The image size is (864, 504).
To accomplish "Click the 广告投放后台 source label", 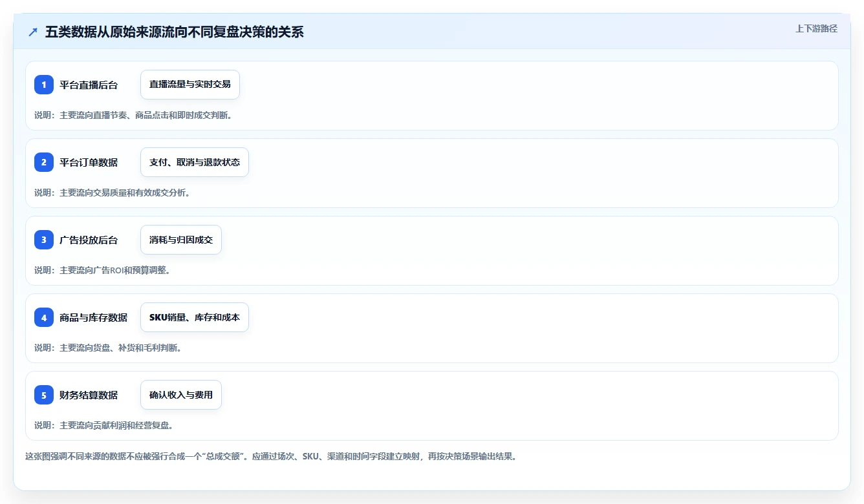I will click(x=89, y=240).
